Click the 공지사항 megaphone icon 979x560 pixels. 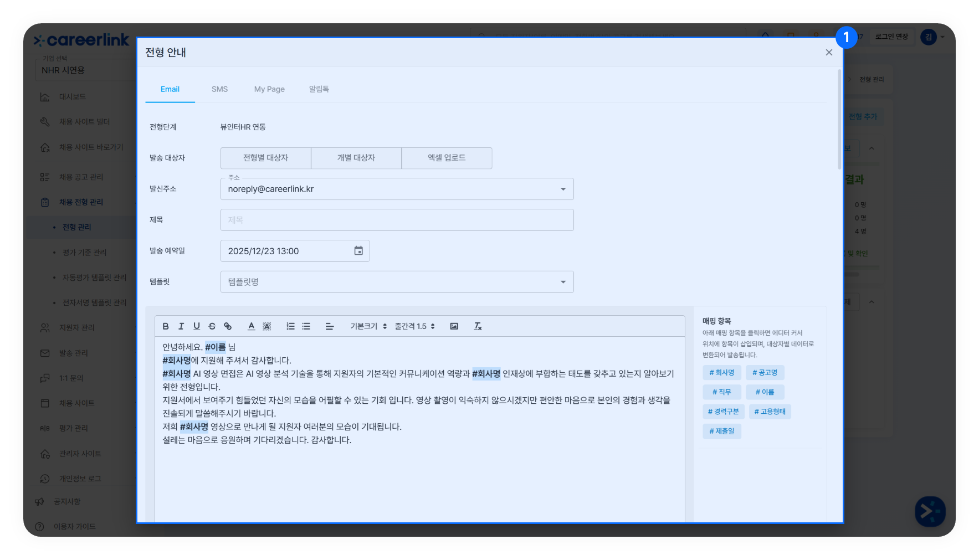(x=39, y=502)
